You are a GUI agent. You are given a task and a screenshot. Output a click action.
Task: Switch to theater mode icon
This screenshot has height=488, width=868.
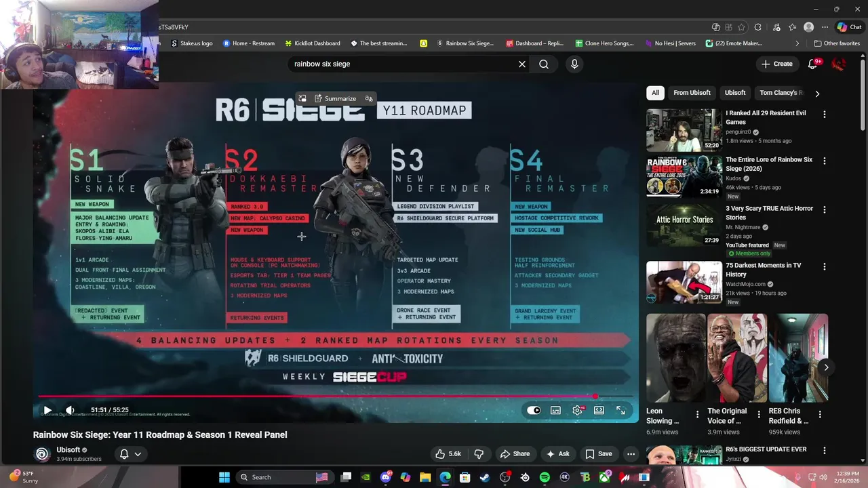point(599,410)
